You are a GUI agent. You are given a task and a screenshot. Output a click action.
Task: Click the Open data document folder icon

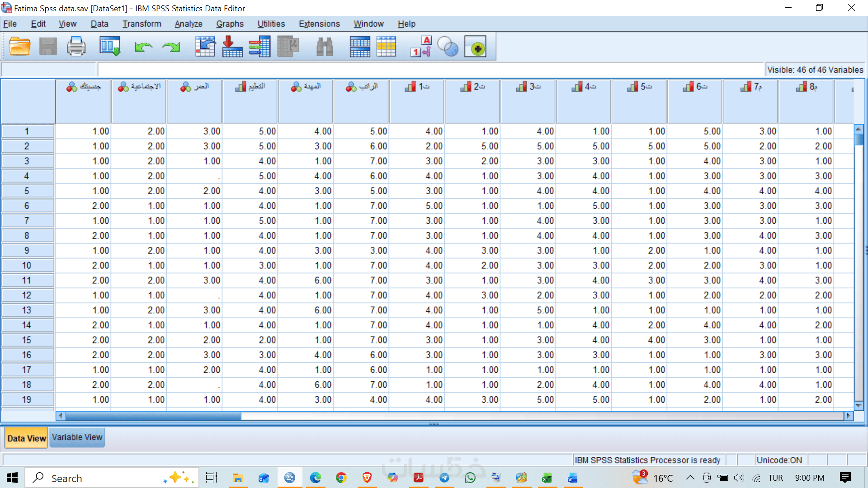[x=20, y=47]
